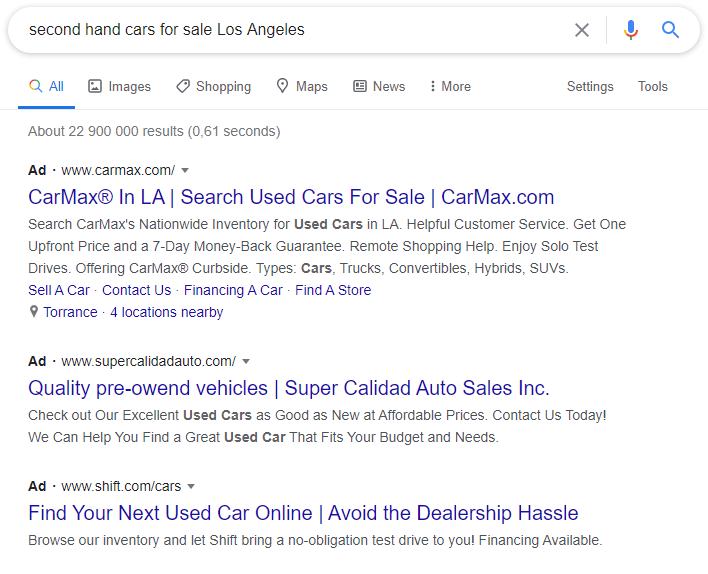Image resolution: width=708 pixels, height=574 pixels.
Task: Click the Shift ad description about test drive
Action: tap(315, 540)
